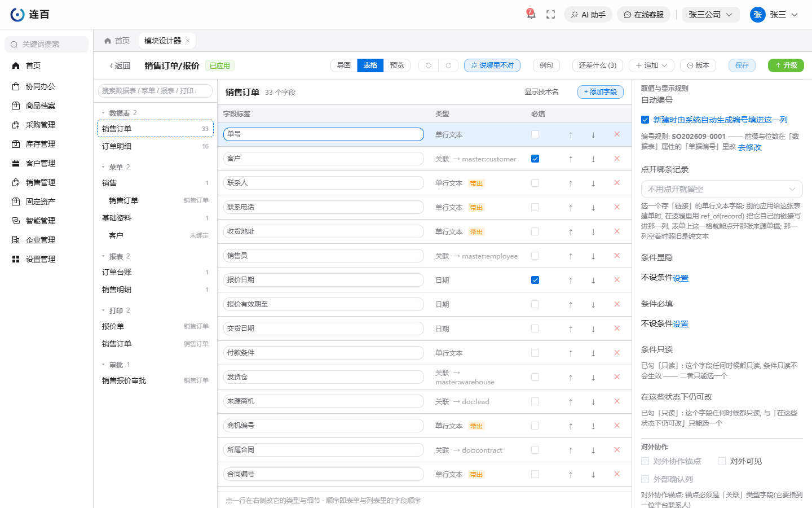Move 报价日期 field up
The height and width of the screenshot is (508, 812).
(x=571, y=280)
